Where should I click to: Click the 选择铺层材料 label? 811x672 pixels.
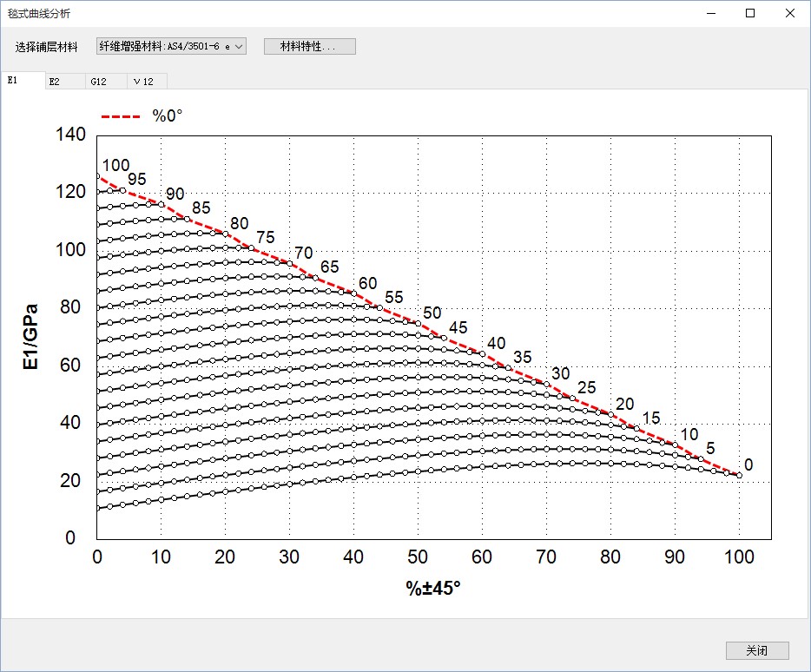point(46,47)
